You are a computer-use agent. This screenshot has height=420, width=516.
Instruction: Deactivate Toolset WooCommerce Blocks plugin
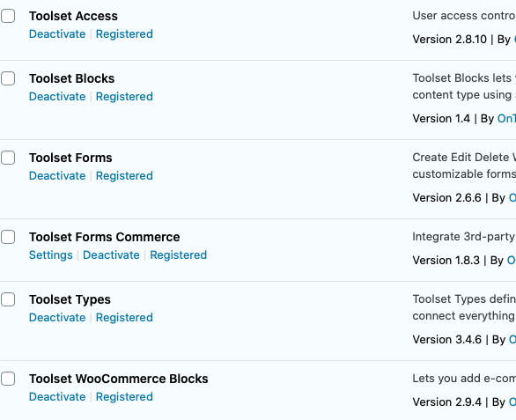coord(57,397)
